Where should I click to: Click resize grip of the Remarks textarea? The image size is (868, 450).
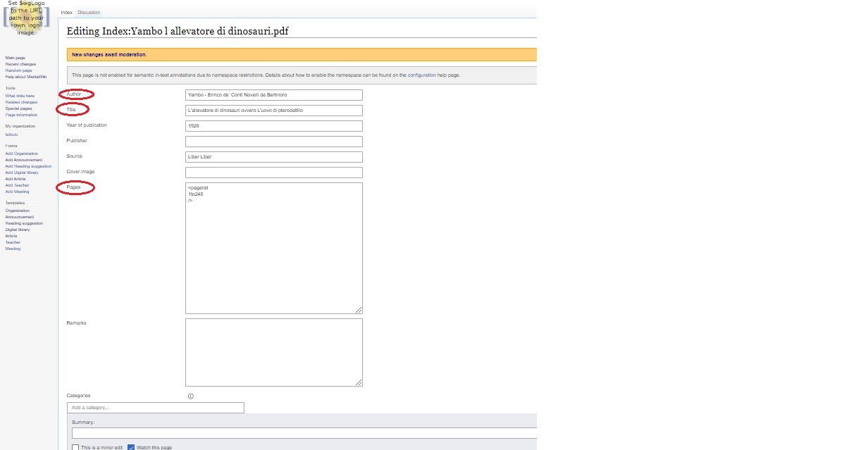[359, 382]
